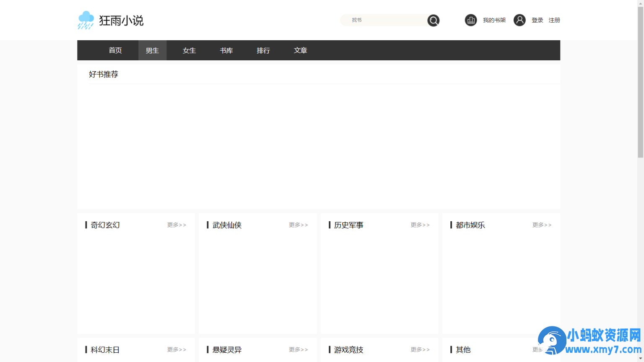This screenshot has width=644, height=362.
Task: Select the 男生 navigation tab
Action: click(152, 50)
